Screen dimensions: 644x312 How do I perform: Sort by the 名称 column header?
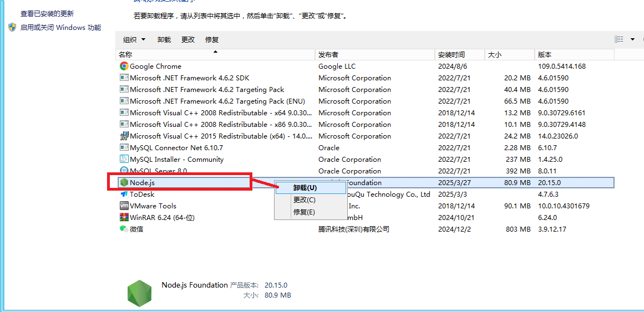point(215,55)
